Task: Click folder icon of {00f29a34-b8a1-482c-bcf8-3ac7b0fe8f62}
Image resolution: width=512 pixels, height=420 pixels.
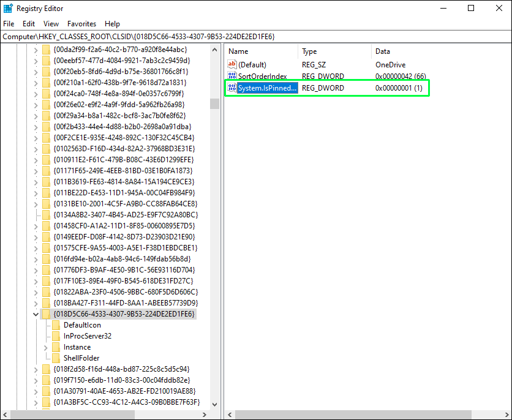Action: coord(46,116)
